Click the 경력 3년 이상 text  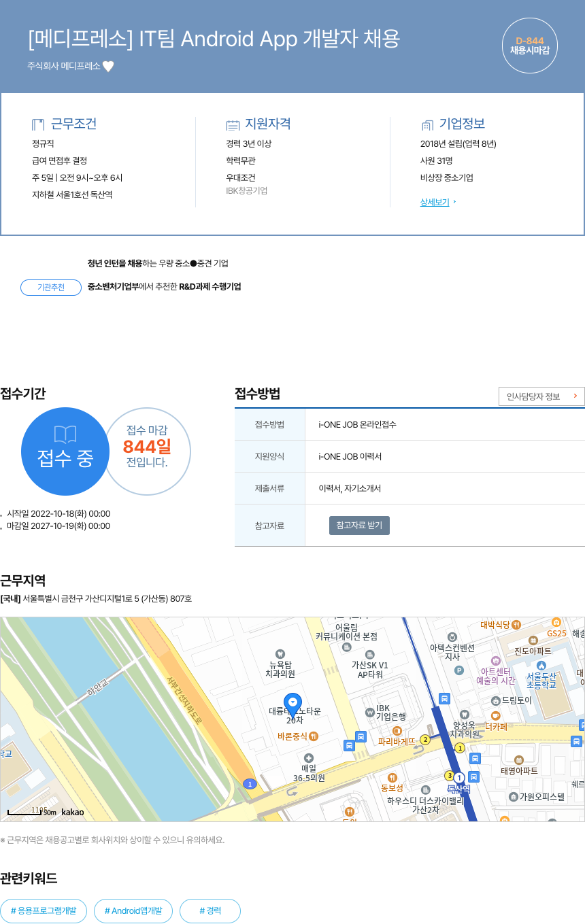coord(248,143)
